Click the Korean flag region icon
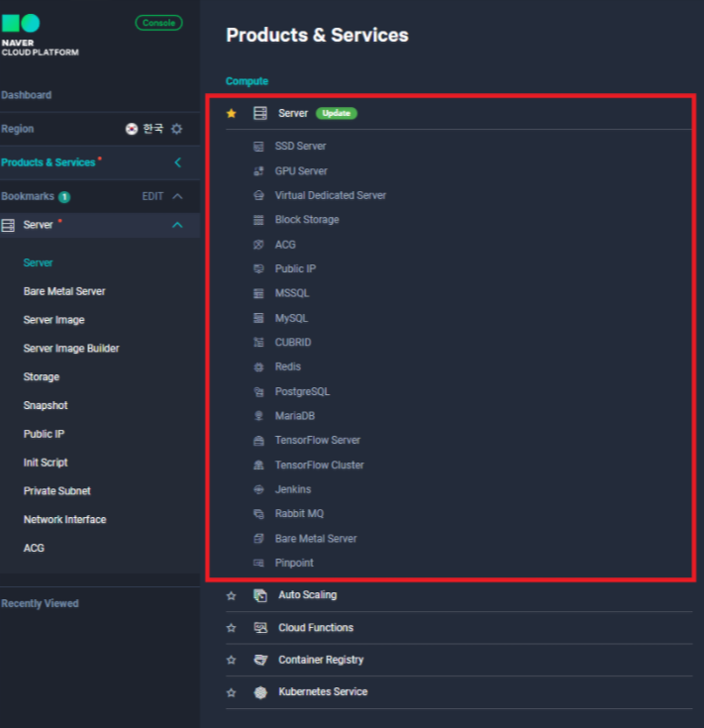The height and width of the screenshot is (728, 704). (132, 129)
